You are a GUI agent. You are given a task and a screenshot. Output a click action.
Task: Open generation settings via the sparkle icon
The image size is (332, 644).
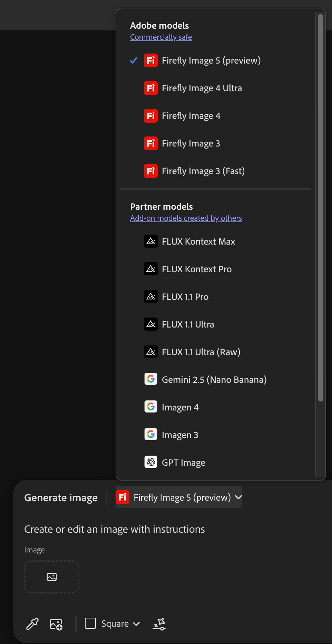pyautogui.click(x=159, y=624)
